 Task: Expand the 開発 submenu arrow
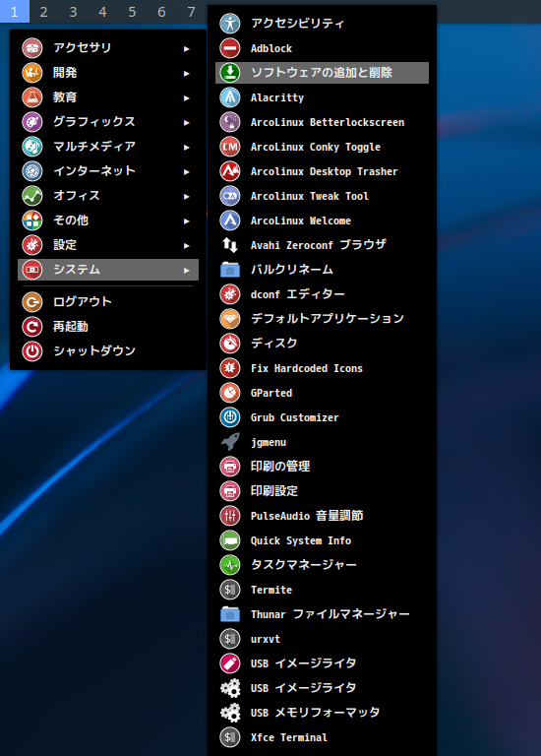pyautogui.click(x=187, y=73)
